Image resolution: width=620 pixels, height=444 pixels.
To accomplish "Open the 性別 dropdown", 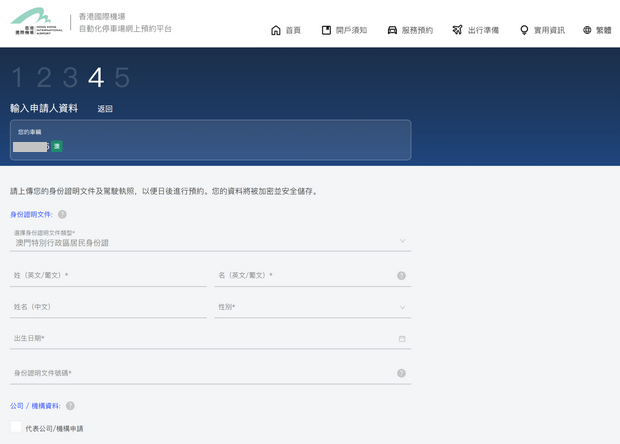I will 312,307.
